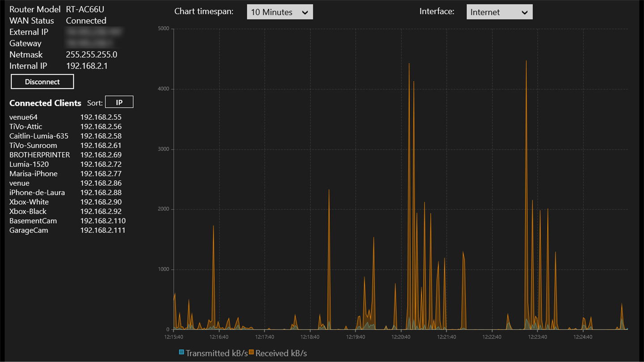The width and height of the screenshot is (644, 362).
Task: Select client name "venue64"
Action: pos(24,117)
